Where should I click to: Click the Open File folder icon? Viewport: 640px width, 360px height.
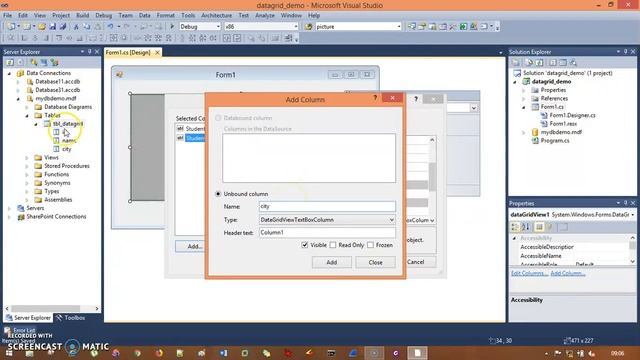click(42, 27)
